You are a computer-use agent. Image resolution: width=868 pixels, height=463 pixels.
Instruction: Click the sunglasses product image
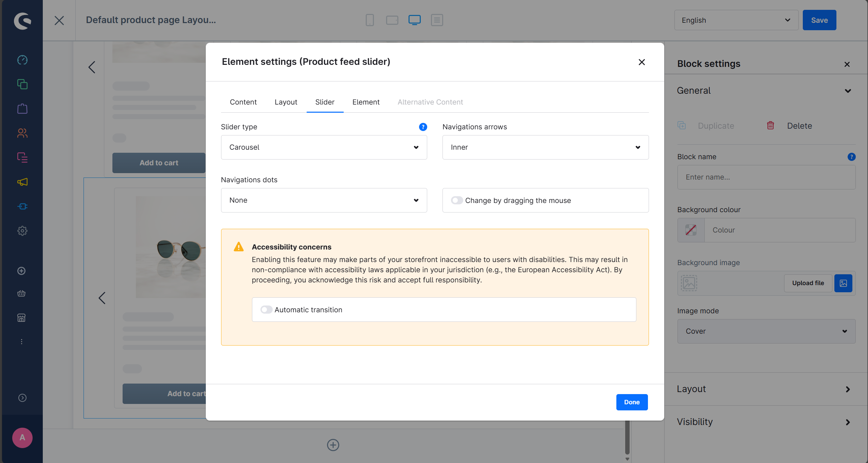click(x=171, y=247)
